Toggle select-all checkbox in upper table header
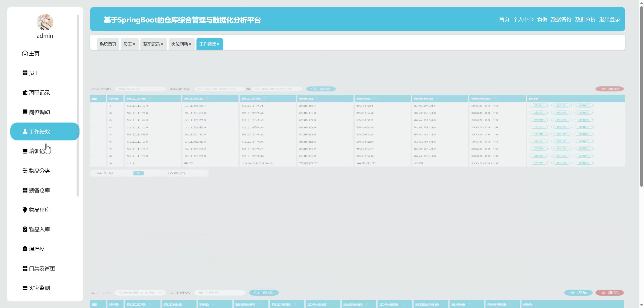644x308 pixels. click(94, 99)
